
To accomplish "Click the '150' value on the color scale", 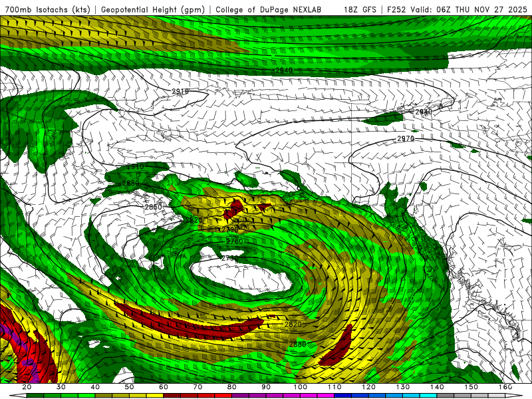I will 471,387.
